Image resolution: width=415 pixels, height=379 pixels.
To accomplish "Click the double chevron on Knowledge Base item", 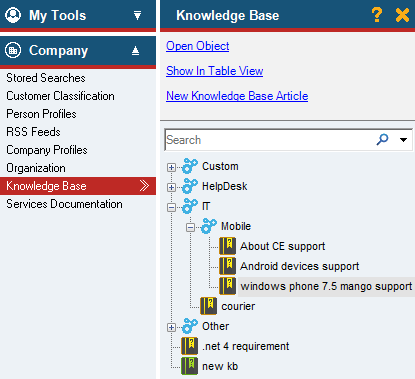I will coord(144,186).
